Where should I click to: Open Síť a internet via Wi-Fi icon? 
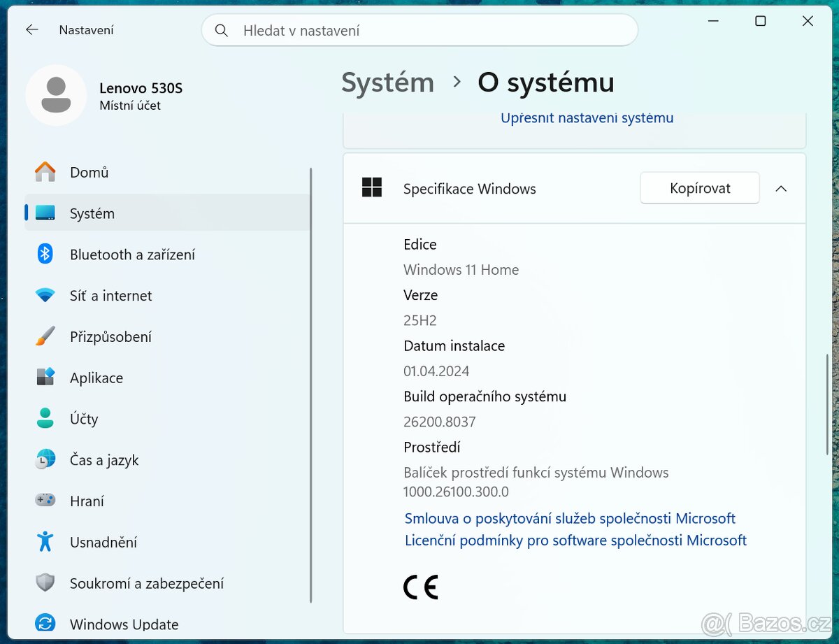point(45,296)
